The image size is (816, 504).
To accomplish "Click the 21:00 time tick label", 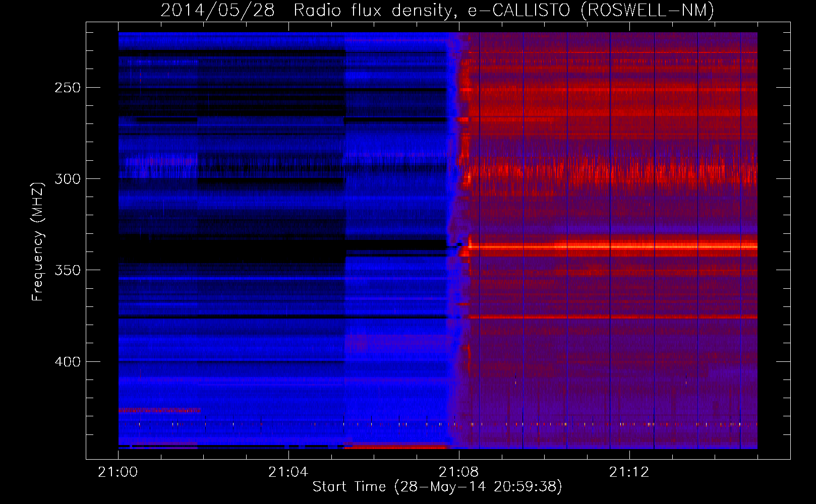I will (118, 472).
